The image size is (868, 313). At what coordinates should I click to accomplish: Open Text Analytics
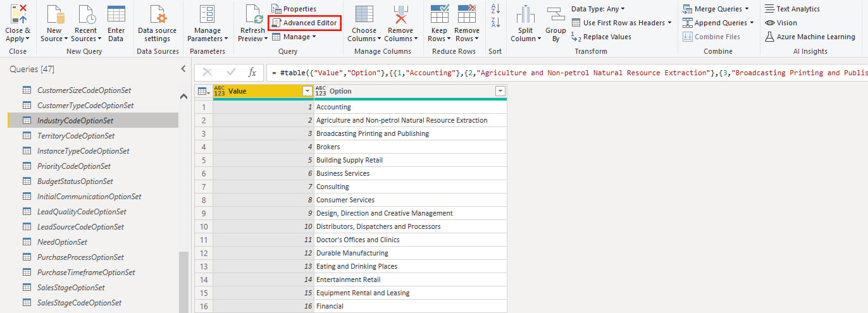tap(792, 9)
